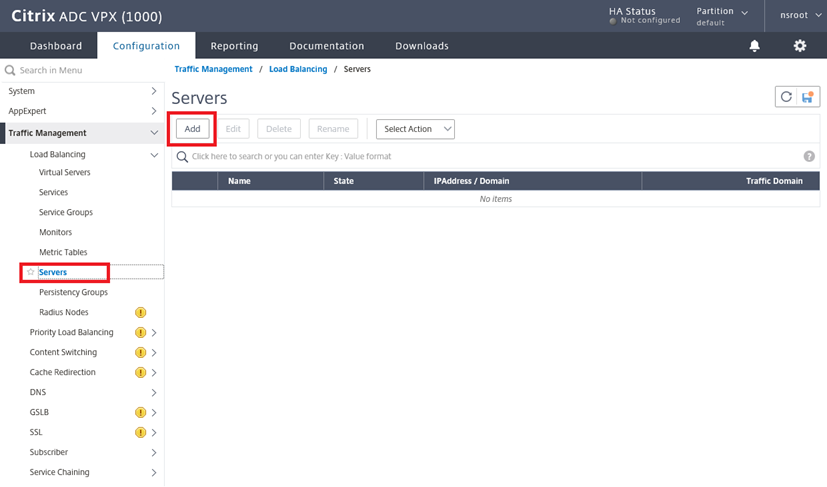Viewport: 827px width, 487px height.
Task: Click the Key : Value search field
Action: pos(495,157)
